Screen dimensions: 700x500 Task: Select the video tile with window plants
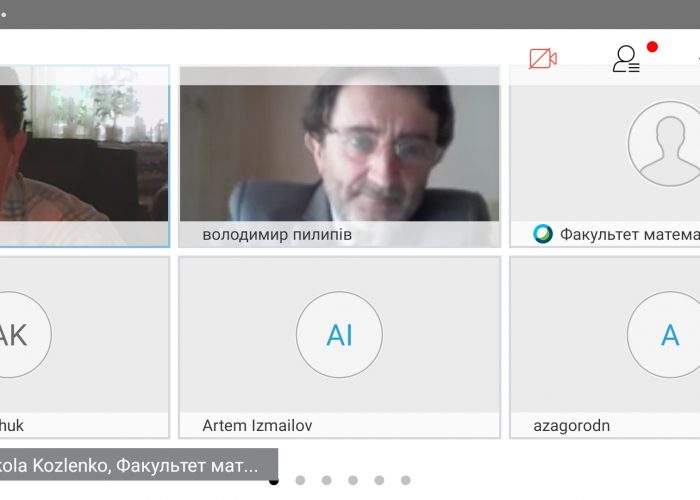pyautogui.click(x=84, y=156)
